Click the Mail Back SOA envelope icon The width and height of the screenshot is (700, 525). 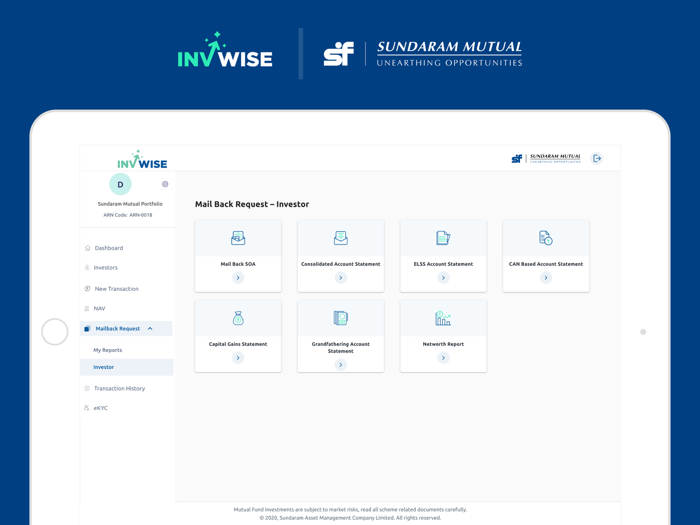coord(238,238)
